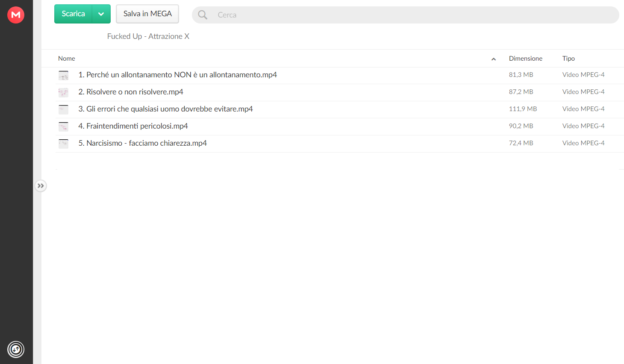
Task: Click Video MPEG-4 type in Narcisismo row
Action: click(x=583, y=143)
